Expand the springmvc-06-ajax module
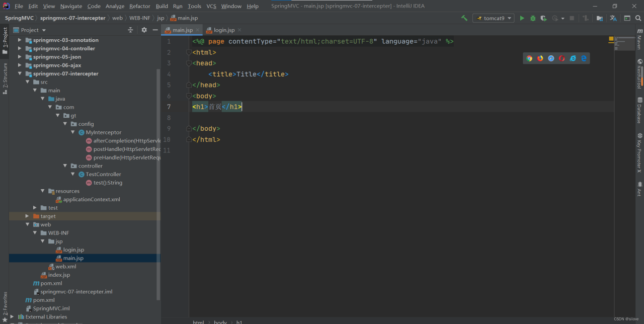Image resolution: width=644 pixels, height=324 pixels. [20, 65]
